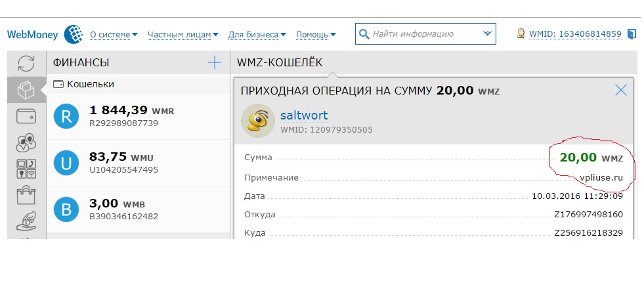Refresh using the circular arrows sidebar icon
Viewport: 644px width, 302px height.
(26, 64)
